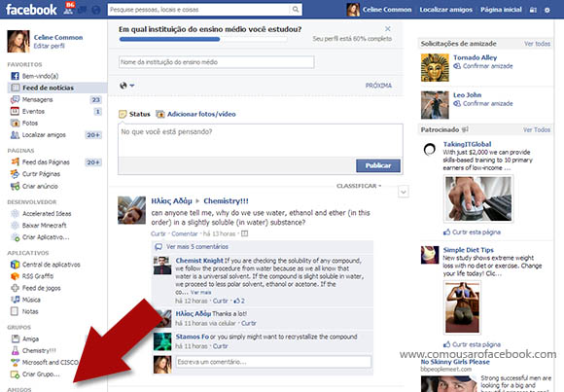Open the settings gear icon
Screen dimensions: 564x392
point(547,10)
